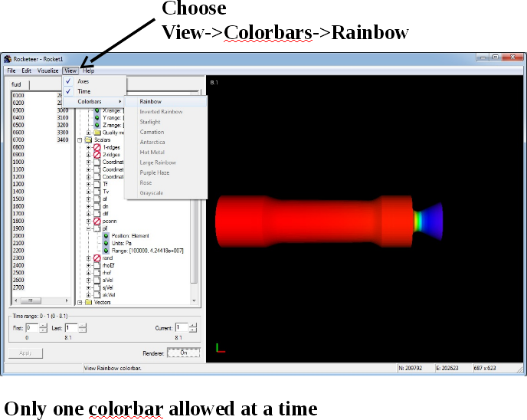527x420 pixels.
Task: Collapse the Scalars tree node
Action: point(80,140)
